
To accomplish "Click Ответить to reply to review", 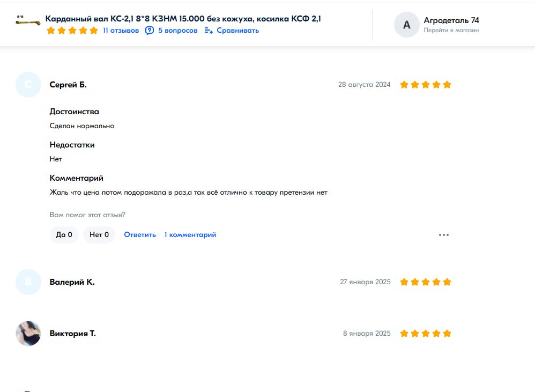I will [140, 235].
